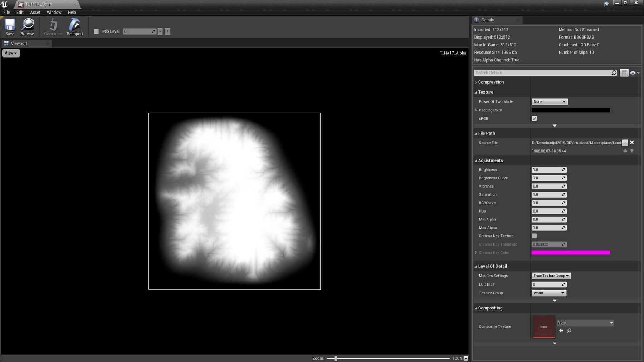Expand the Compression section
This screenshot has width=644, height=362.
491,82
